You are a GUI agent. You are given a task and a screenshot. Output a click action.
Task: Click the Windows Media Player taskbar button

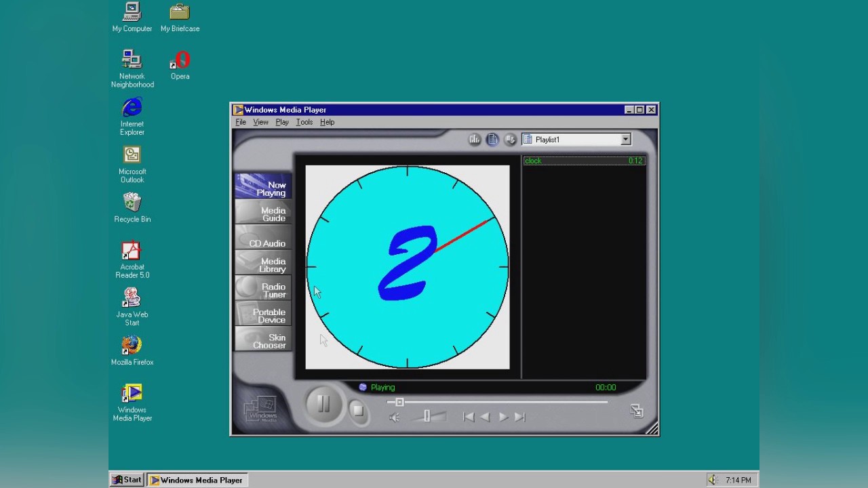pyautogui.click(x=197, y=480)
